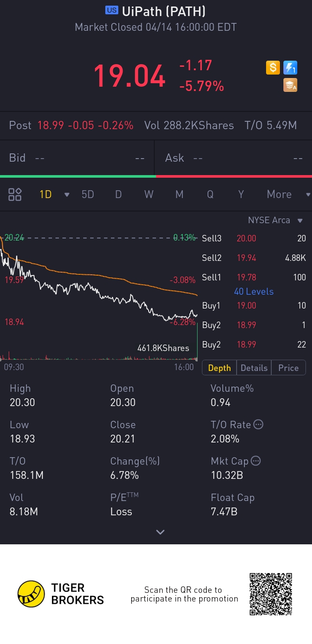Tap the gold dollar-sign badge icon

pos(273,68)
